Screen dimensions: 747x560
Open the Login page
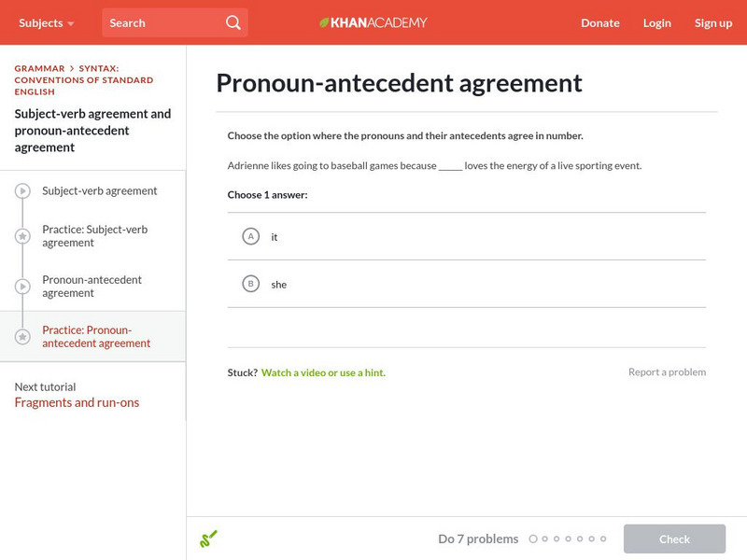656,22
